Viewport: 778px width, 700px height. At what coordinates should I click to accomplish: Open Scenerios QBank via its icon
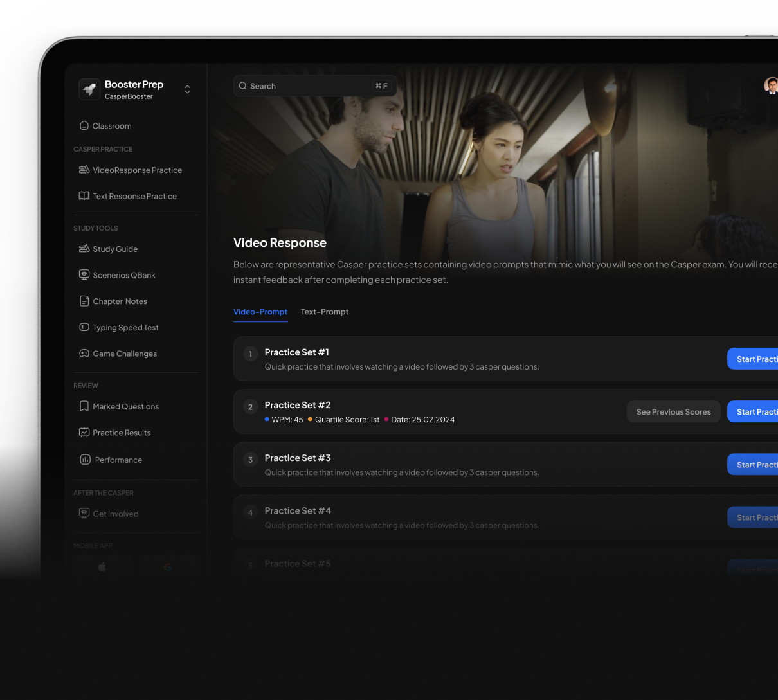pyautogui.click(x=84, y=274)
